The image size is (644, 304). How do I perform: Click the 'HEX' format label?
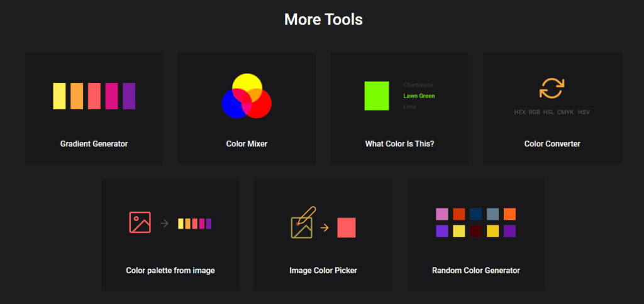click(x=520, y=112)
